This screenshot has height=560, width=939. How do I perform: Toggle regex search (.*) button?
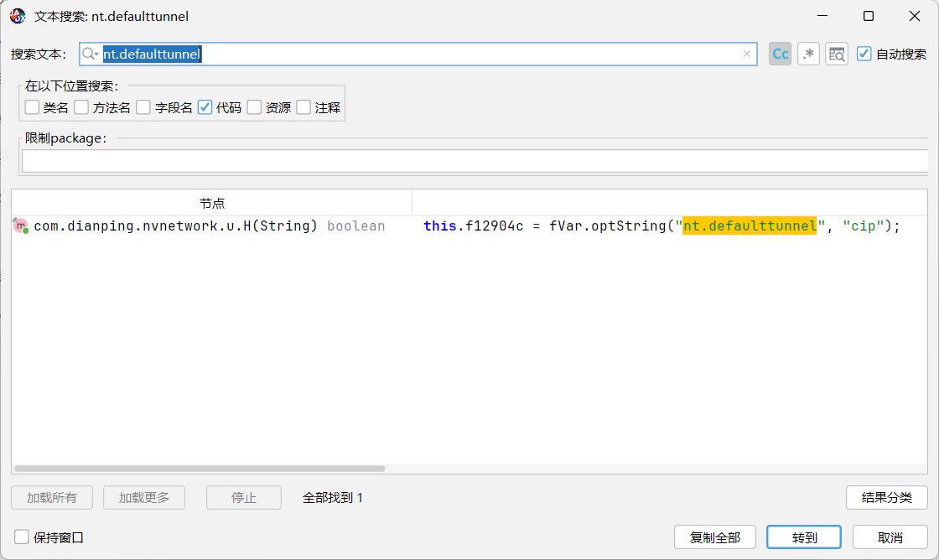tap(808, 54)
